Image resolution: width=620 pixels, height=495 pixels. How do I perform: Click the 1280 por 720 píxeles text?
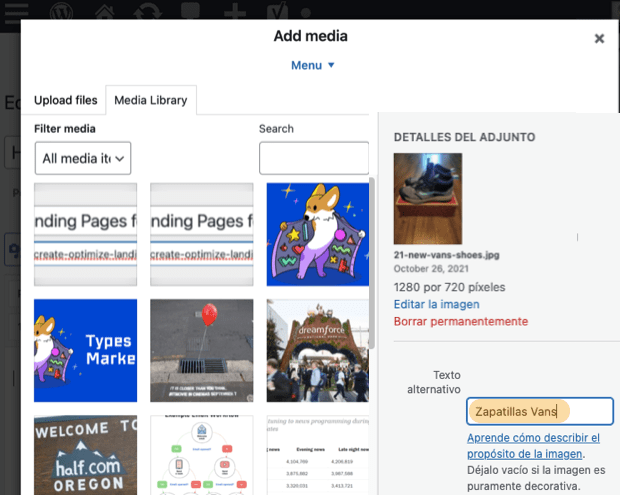click(x=449, y=287)
